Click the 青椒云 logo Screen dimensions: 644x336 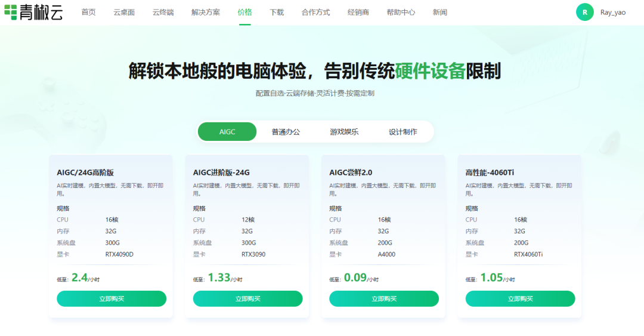click(x=33, y=13)
